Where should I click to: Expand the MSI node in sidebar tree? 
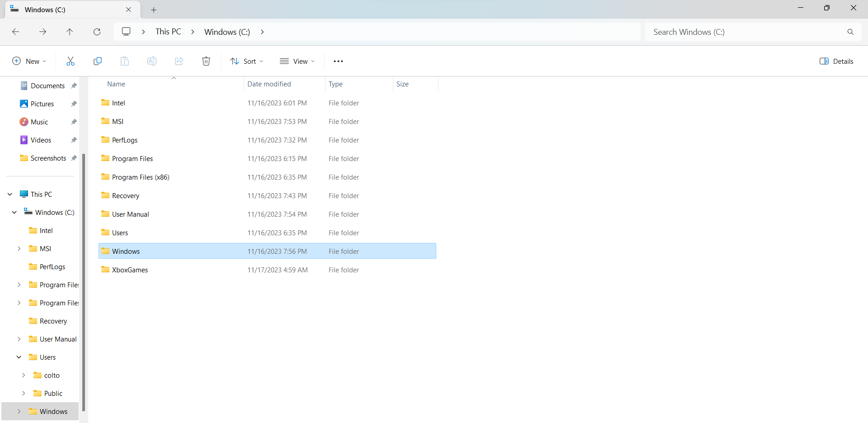point(19,248)
